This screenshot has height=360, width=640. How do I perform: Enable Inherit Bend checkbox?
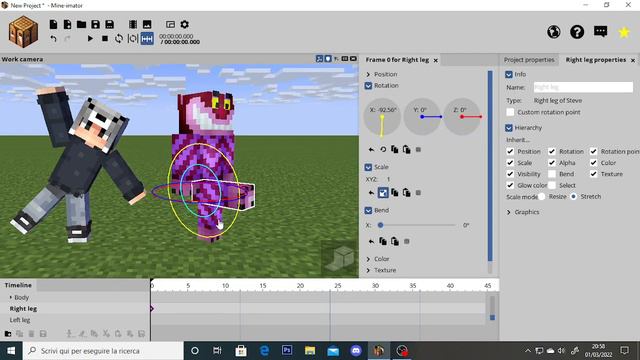tap(552, 174)
